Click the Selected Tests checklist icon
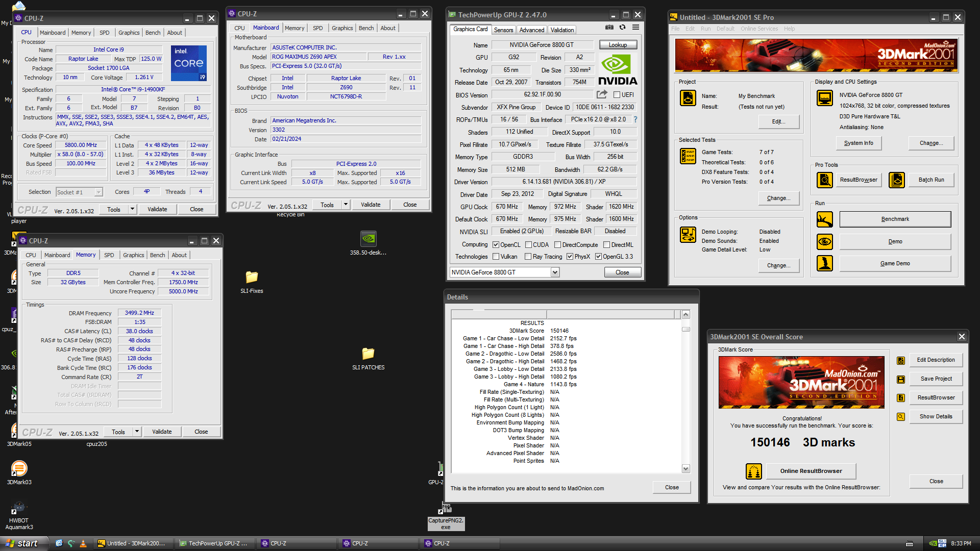This screenshot has width=980, height=551. 688,156
